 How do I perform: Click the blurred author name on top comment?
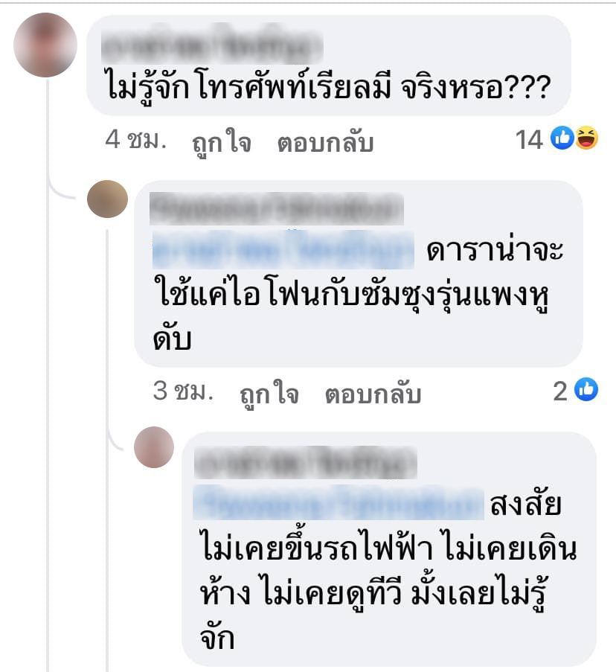pos(212,45)
